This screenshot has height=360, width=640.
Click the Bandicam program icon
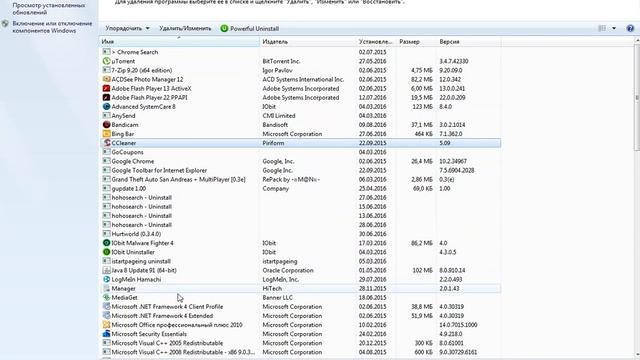coord(106,124)
